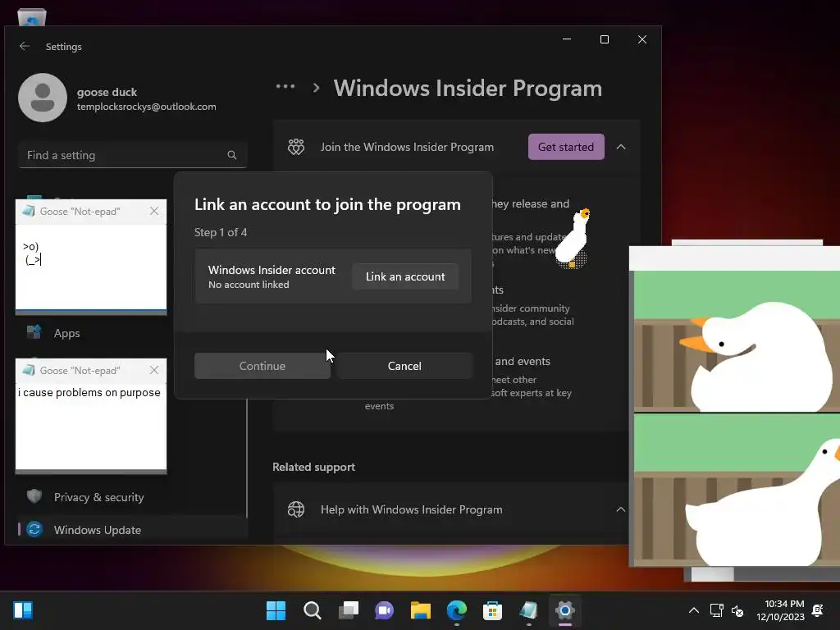840x630 pixels.
Task: Maximize the Settings window
Action: click(605, 39)
